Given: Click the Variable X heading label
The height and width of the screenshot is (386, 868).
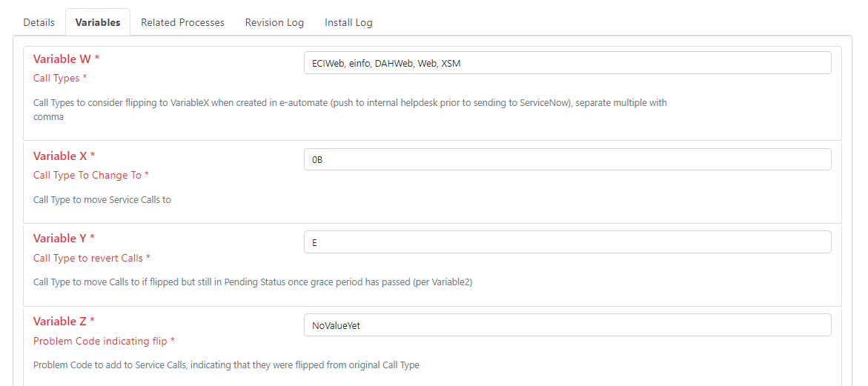Looking at the screenshot, I should click(64, 156).
